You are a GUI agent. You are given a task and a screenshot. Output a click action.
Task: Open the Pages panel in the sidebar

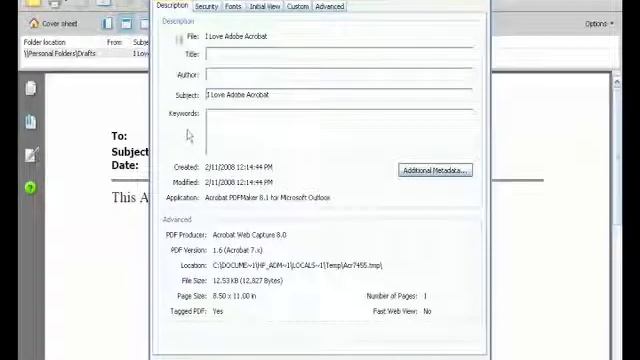pyautogui.click(x=31, y=88)
